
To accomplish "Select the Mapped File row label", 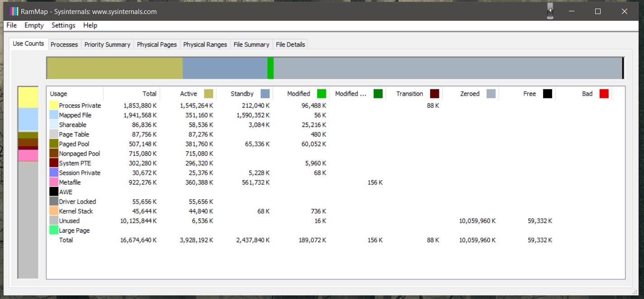I will (x=75, y=115).
